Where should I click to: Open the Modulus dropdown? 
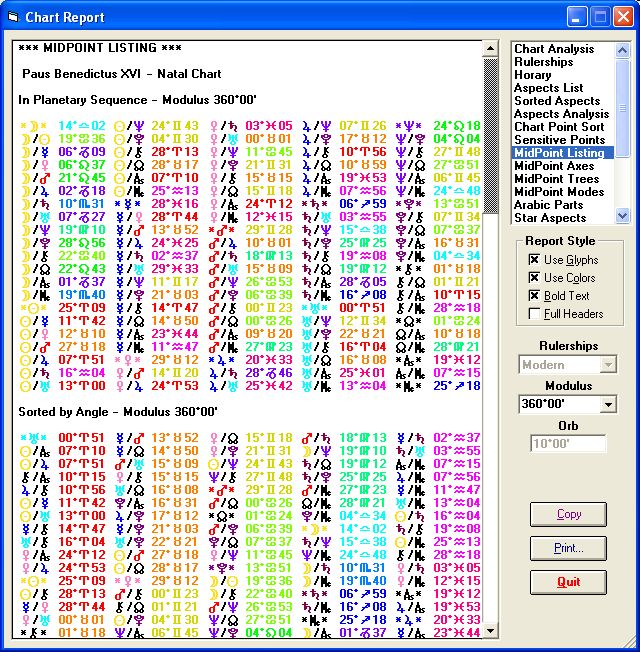[x=608, y=405]
